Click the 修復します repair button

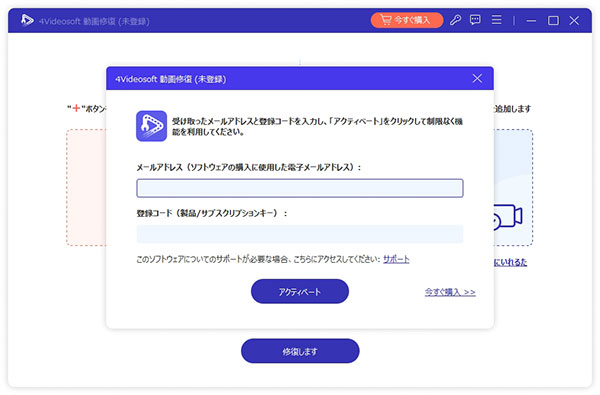coord(300,351)
